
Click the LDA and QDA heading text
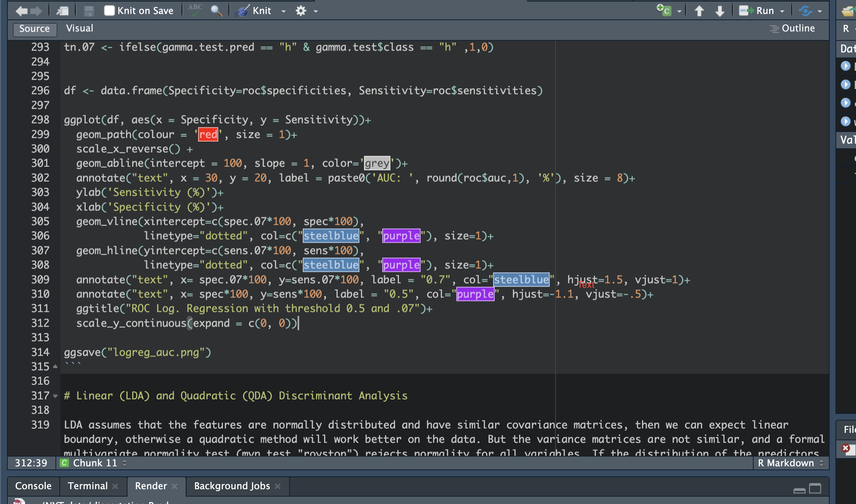coord(236,396)
